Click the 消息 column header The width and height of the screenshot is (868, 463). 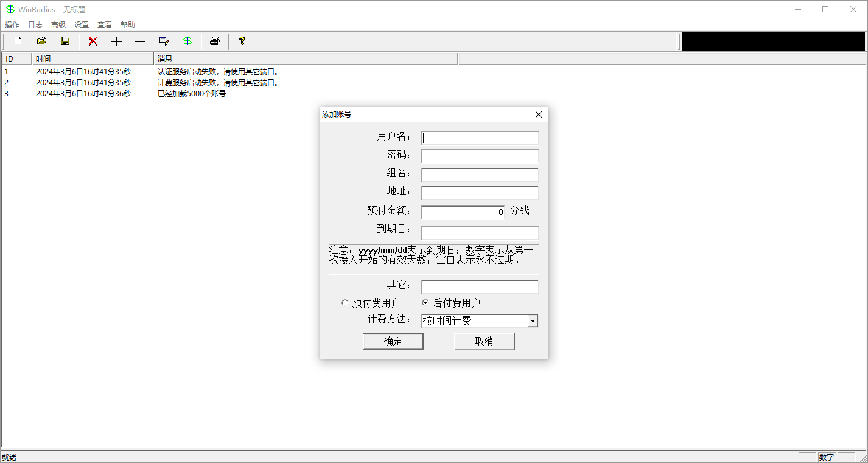coord(306,58)
